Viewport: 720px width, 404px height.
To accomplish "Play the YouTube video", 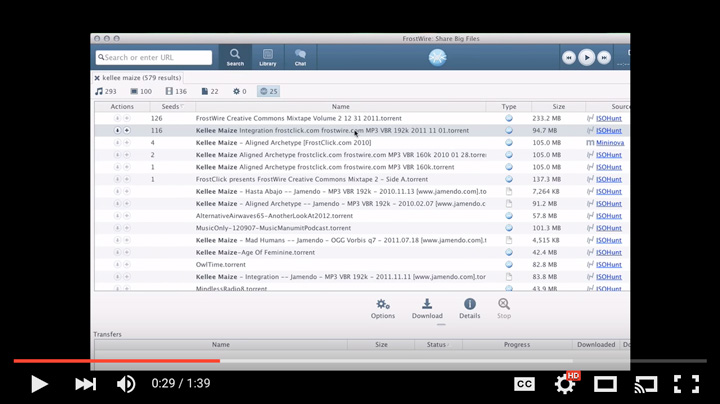I will point(39,384).
